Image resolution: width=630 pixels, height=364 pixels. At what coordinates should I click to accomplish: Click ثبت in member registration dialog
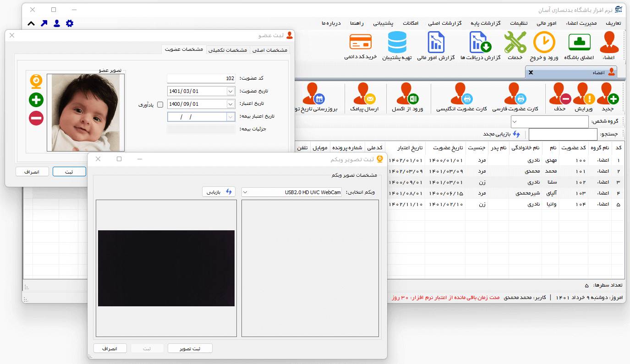point(69,172)
